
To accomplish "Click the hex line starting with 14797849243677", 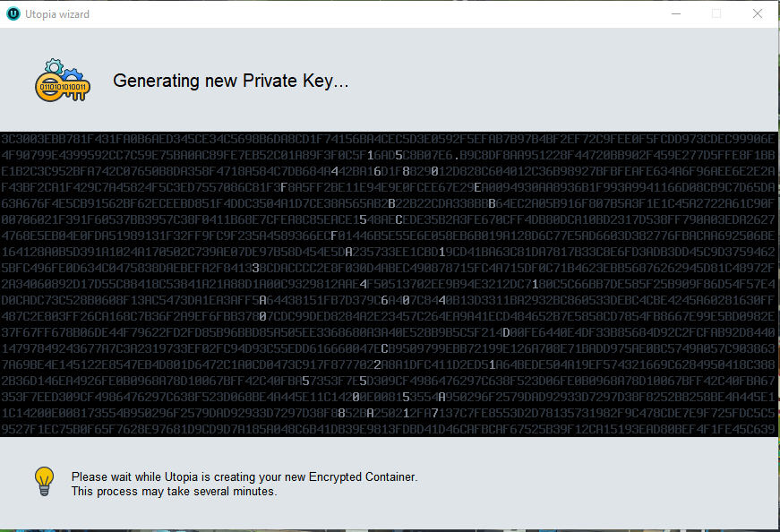I will click(x=390, y=348).
